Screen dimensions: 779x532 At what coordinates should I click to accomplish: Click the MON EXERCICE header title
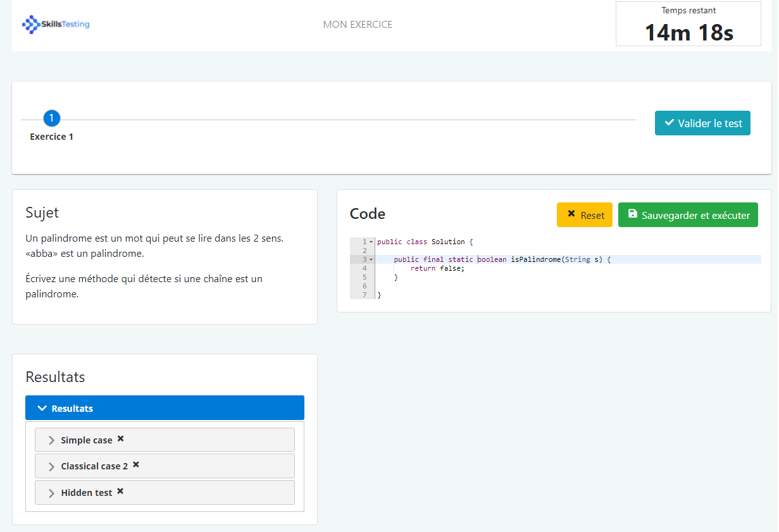pos(358,25)
